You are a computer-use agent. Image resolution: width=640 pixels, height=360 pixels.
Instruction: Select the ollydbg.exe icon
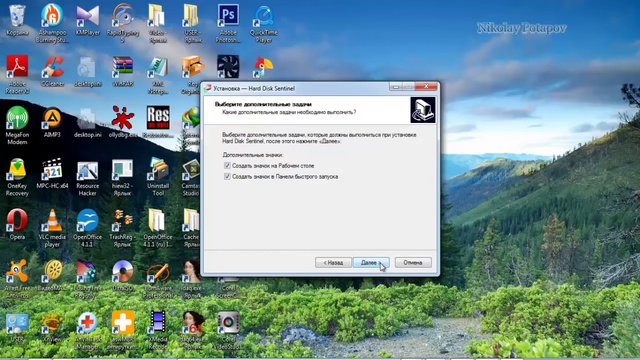tap(122, 122)
